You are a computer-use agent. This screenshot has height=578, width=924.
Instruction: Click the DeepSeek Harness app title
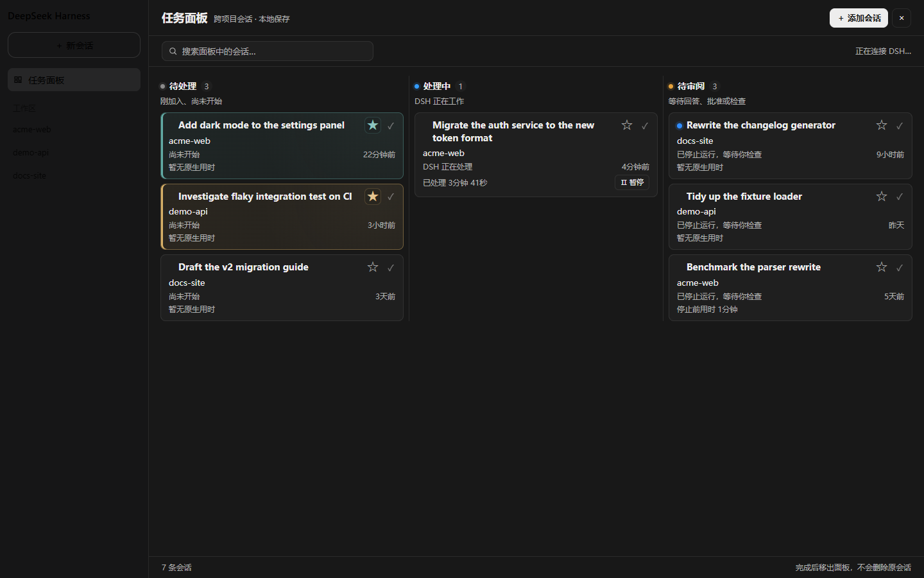[49, 16]
